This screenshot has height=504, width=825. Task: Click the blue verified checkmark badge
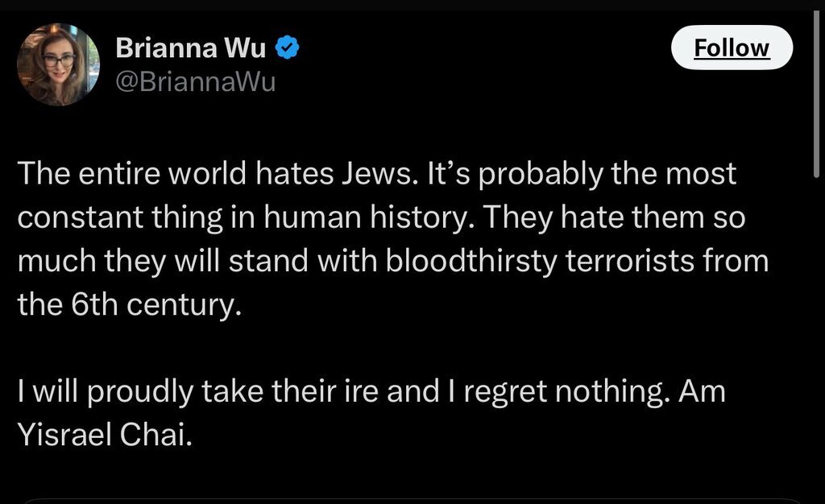pyautogui.click(x=290, y=48)
